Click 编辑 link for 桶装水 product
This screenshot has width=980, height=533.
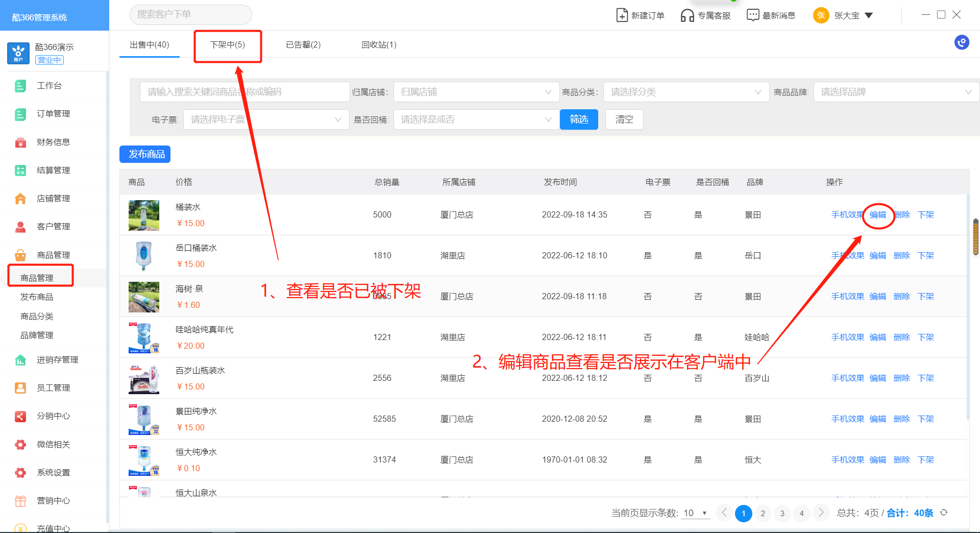click(877, 215)
